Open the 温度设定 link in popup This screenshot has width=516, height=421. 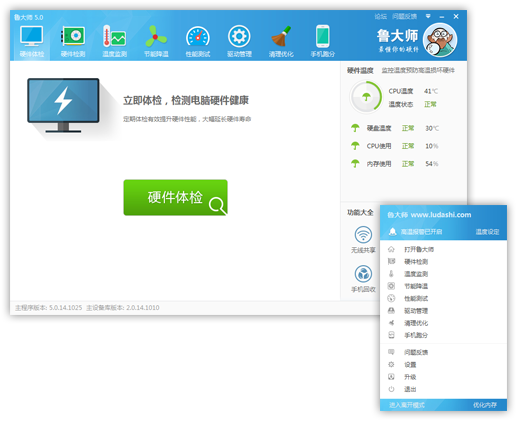click(487, 232)
